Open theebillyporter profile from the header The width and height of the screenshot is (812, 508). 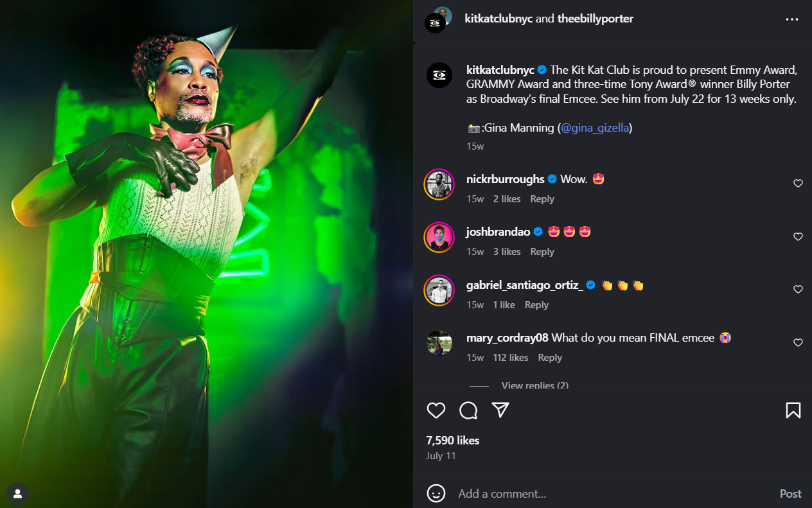coord(596,19)
